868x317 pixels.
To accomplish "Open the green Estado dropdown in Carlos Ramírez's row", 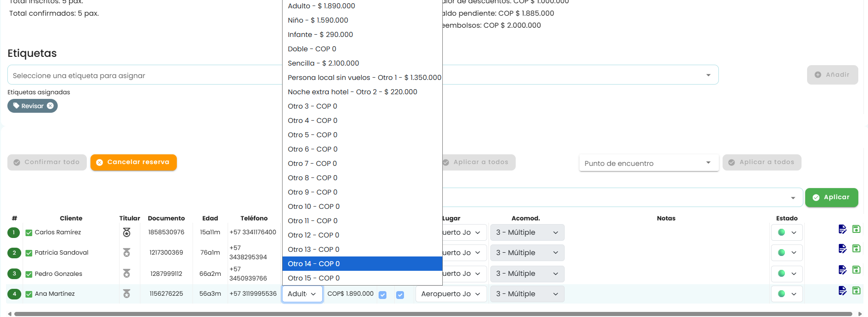I will coord(787,232).
